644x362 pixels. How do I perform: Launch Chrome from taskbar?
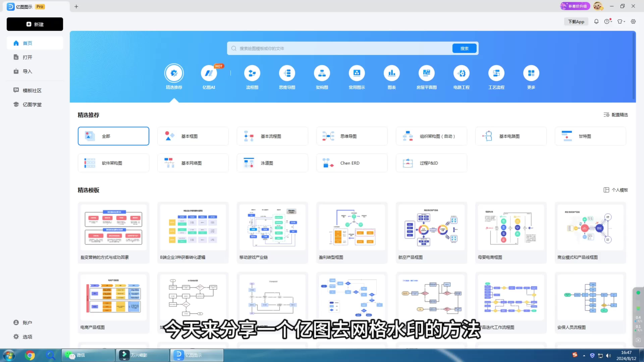pyautogui.click(x=30, y=355)
